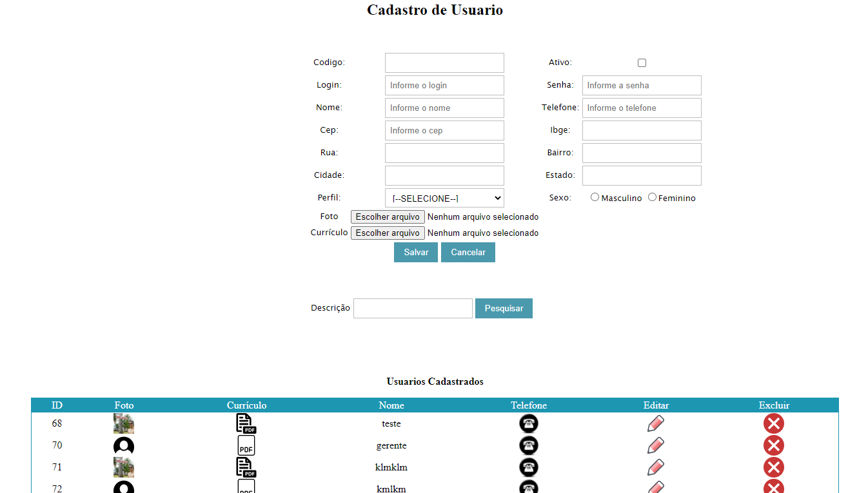Focus the Cidade input field
The width and height of the screenshot is (868, 493).
click(444, 175)
